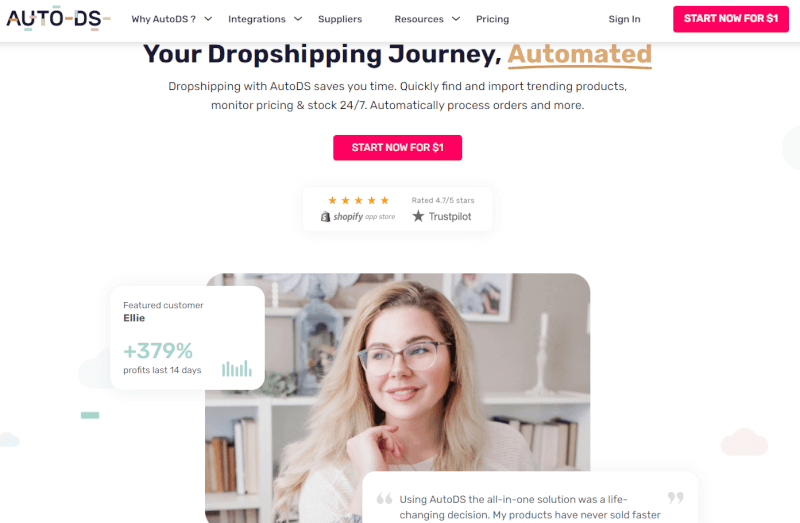Click the Ellie featured customer card
This screenshot has height=523, width=800.
(187, 338)
